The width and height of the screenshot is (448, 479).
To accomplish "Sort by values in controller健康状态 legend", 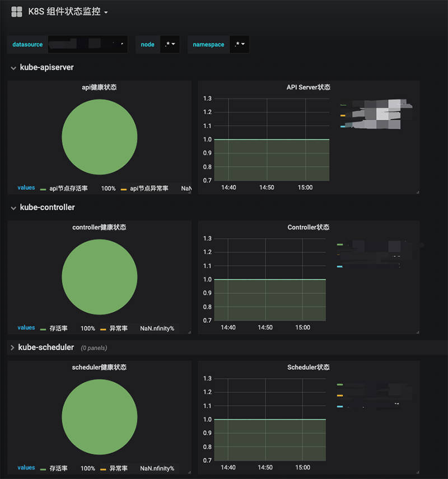I will pos(26,327).
